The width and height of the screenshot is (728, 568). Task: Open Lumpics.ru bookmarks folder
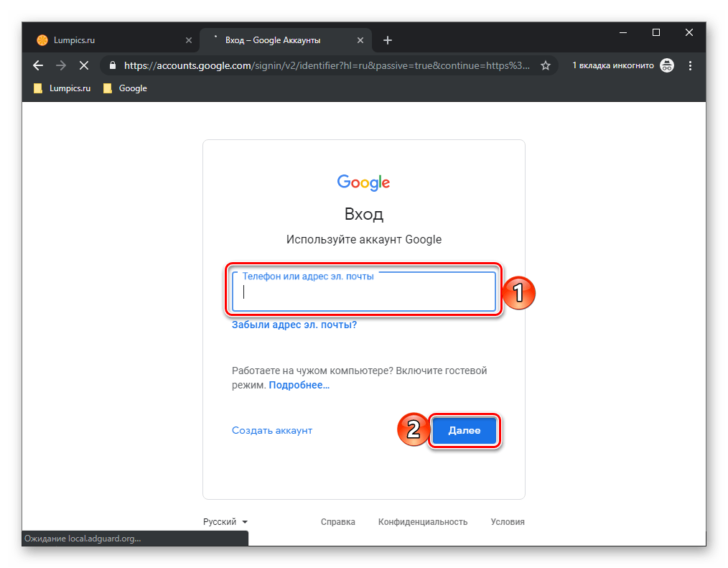(x=62, y=88)
